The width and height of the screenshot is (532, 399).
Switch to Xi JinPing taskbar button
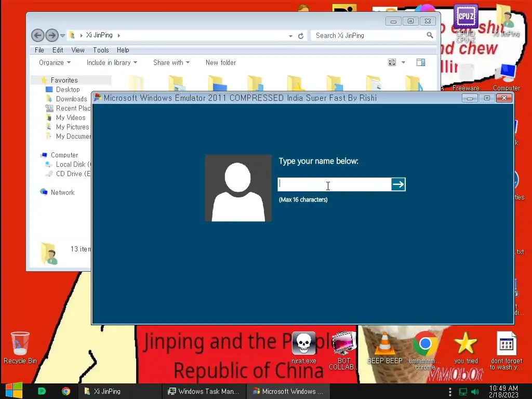[119, 391]
